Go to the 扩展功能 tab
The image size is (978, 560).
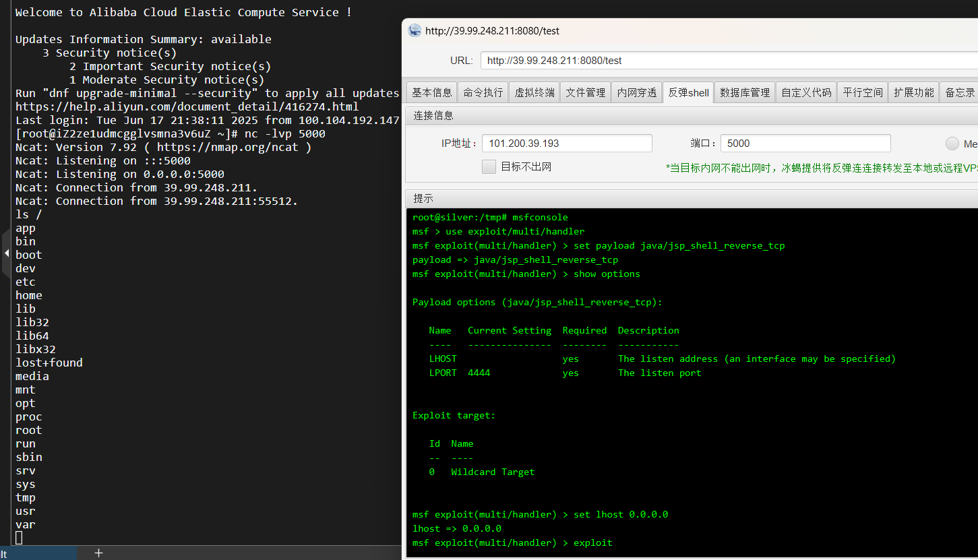pyautogui.click(x=914, y=92)
